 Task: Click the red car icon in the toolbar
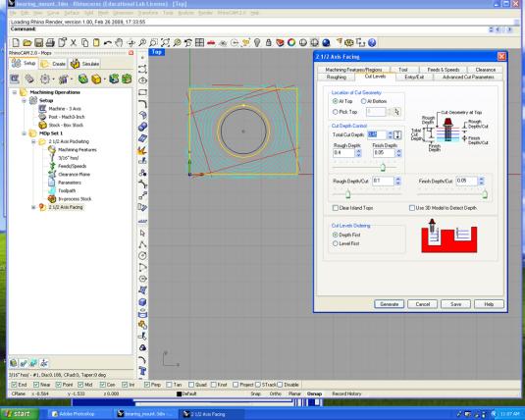(211, 42)
